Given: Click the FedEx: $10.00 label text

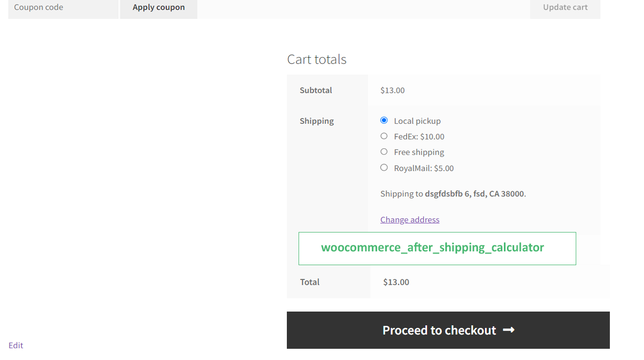Looking at the screenshot, I should 419,137.
